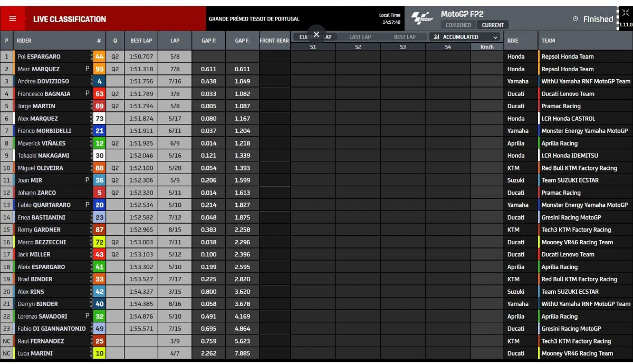Select rider Raul FERNANDEZ
This screenshot has height=364, width=633.
(41, 341)
